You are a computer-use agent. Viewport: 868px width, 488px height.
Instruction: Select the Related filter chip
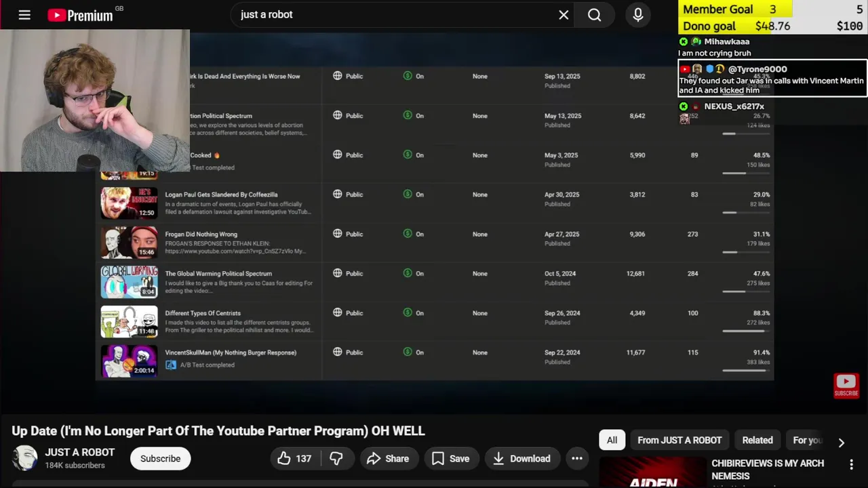pyautogui.click(x=757, y=441)
